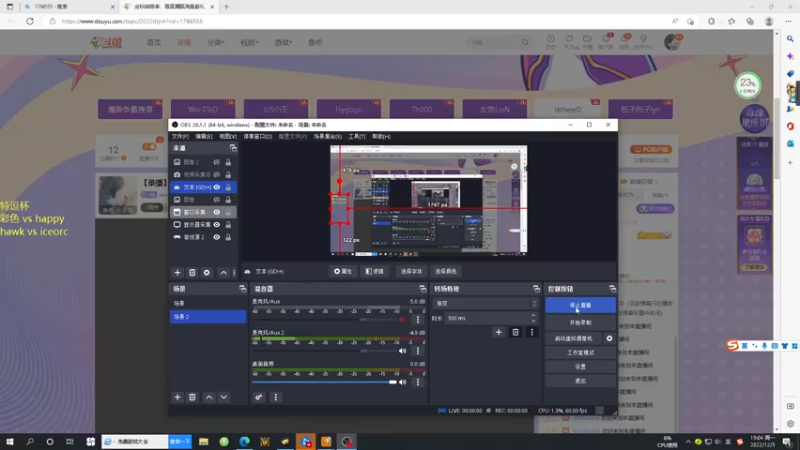The height and width of the screenshot is (450, 800).
Task: Add a new source in OBS sources panel
Action: tap(177, 272)
